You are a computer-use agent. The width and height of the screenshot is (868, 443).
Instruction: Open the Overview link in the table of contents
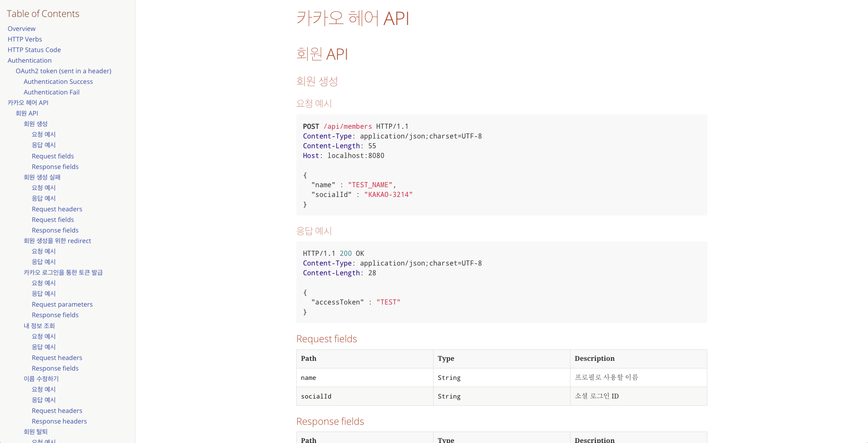coord(22,28)
